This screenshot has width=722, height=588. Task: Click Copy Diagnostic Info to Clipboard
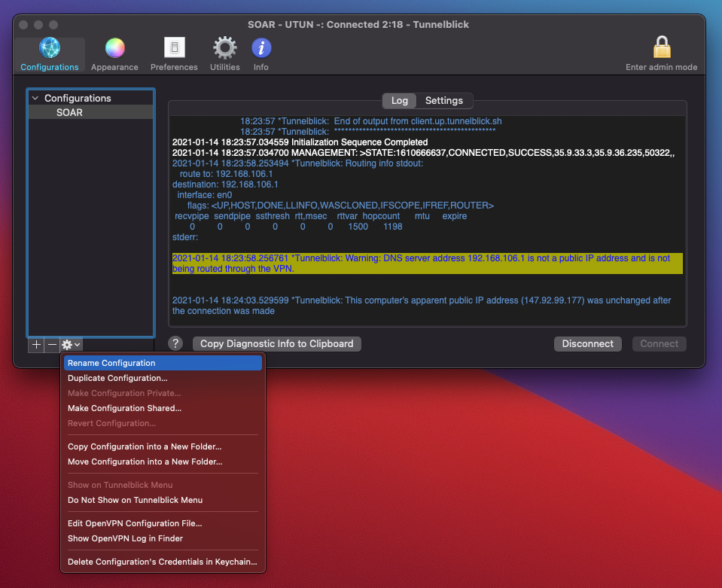[277, 344]
